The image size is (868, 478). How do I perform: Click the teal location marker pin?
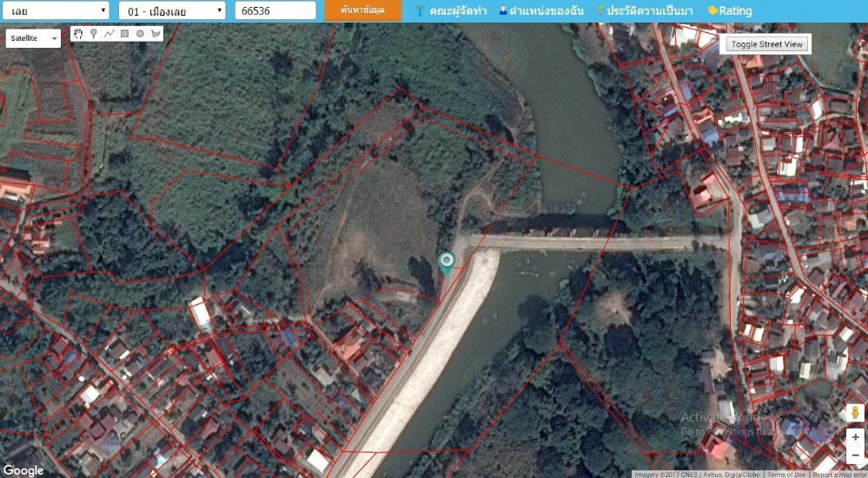(447, 262)
